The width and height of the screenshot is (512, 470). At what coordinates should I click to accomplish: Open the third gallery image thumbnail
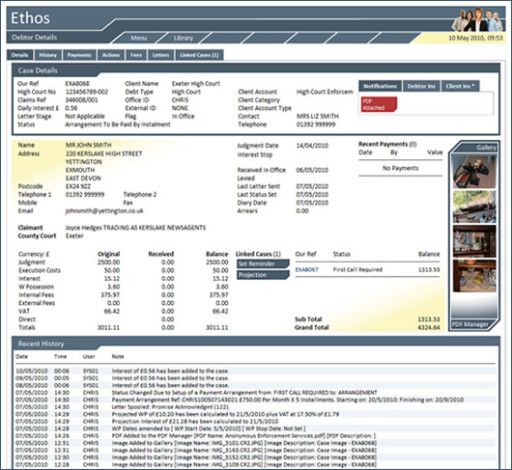[x=474, y=241]
